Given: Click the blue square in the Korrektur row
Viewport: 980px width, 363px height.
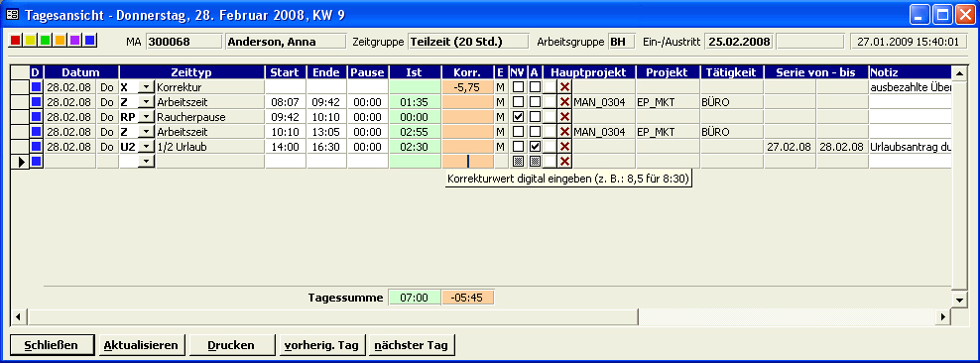Looking at the screenshot, I should tap(37, 87).
